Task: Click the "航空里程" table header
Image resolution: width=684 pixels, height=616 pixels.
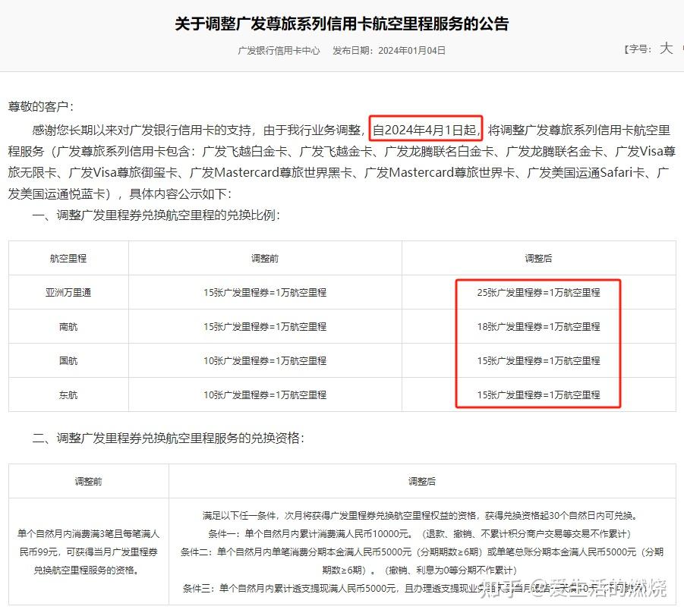Action: (x=68, y=259)
